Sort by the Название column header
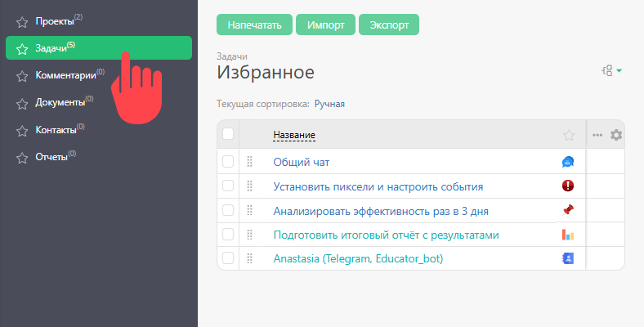The image size is (644, 327). [x=294, y=135]
